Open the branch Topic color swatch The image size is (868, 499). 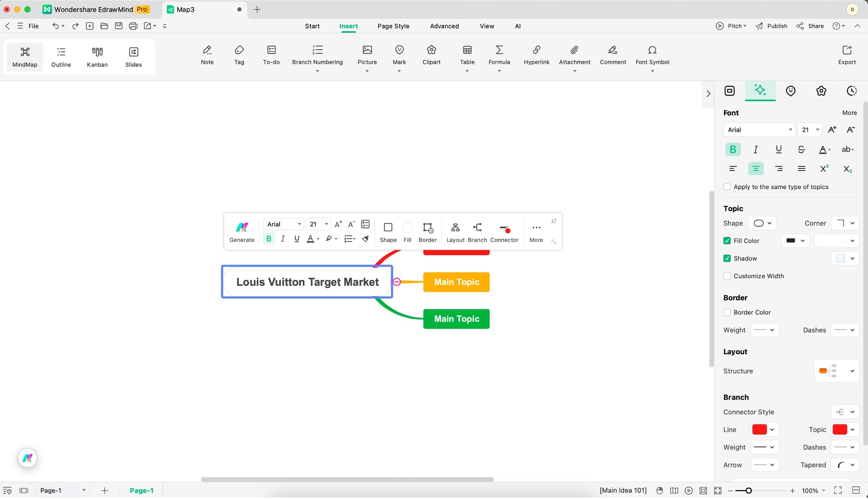[845, 430]
